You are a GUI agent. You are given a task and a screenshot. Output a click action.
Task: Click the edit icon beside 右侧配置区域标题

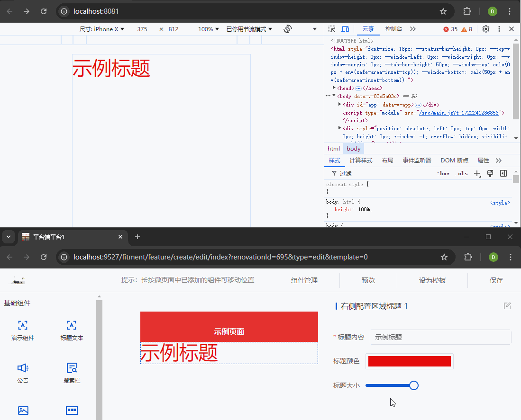507,306
